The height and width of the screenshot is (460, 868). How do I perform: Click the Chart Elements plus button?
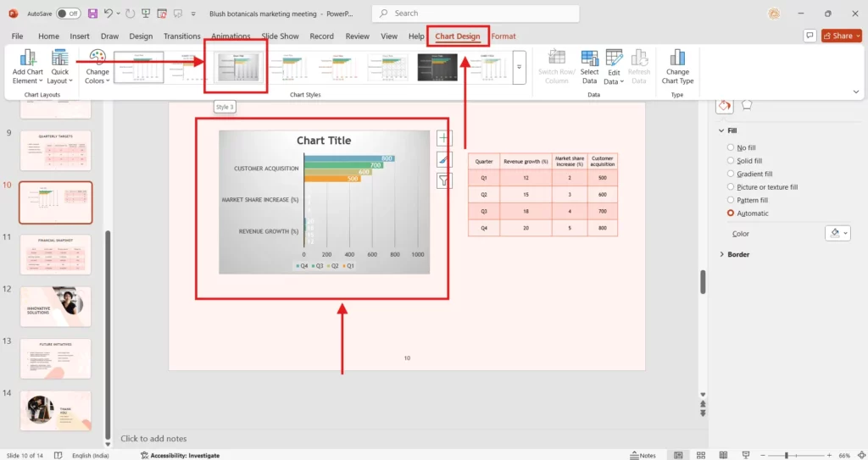[445, 138]
